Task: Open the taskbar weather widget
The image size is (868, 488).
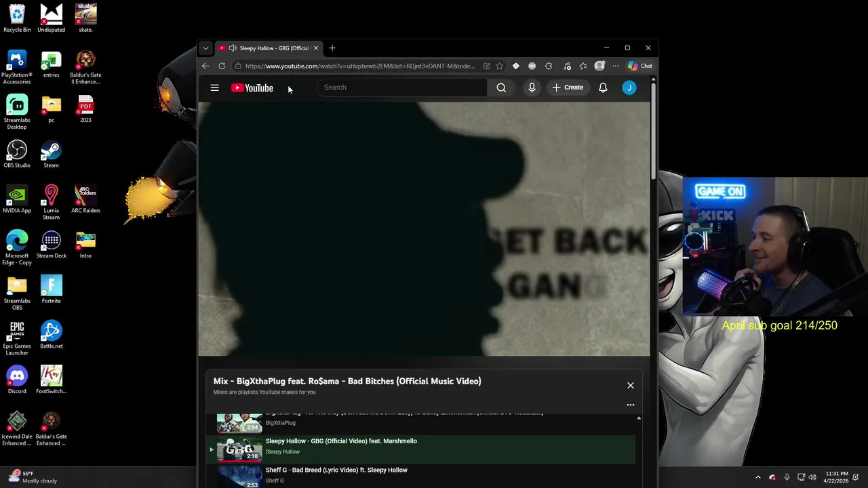Action: click(x=33, y=477)
